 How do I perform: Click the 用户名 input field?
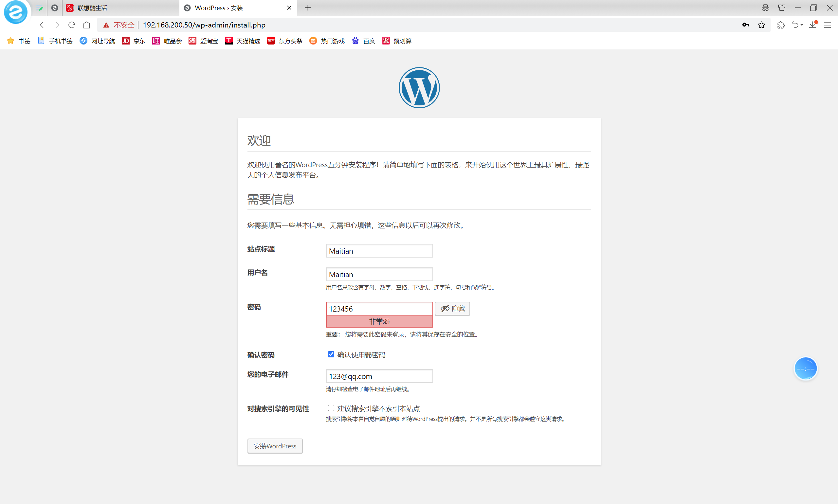(379, 274)
